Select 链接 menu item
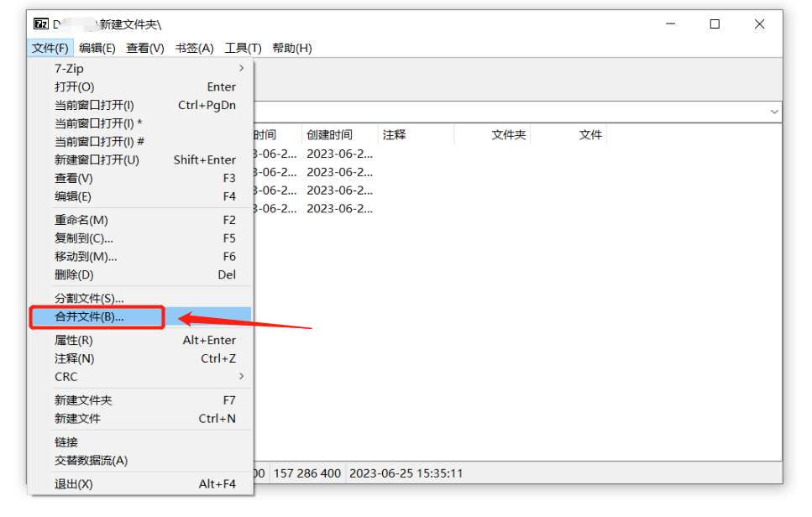 coord(141,442)
